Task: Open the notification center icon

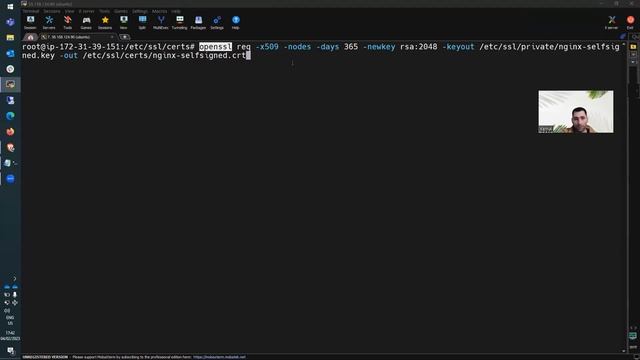Action: (x=11, y=351)
